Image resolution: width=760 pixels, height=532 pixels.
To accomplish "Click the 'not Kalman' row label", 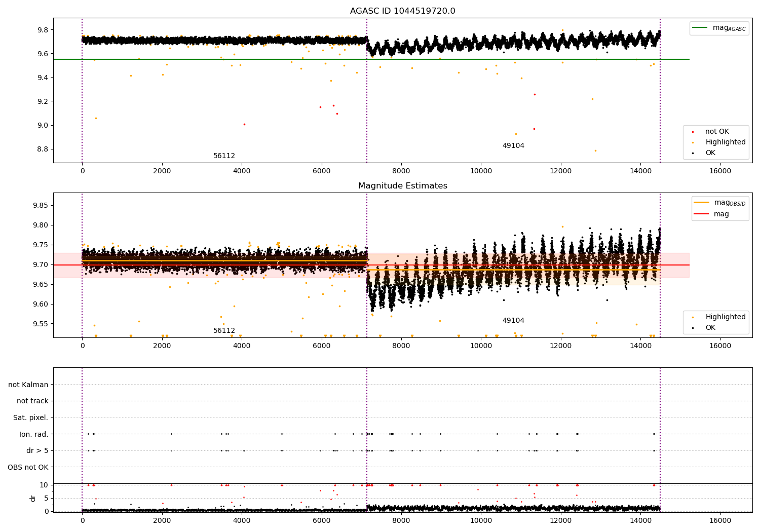I will pyautogui.click(x=28, y=385).
